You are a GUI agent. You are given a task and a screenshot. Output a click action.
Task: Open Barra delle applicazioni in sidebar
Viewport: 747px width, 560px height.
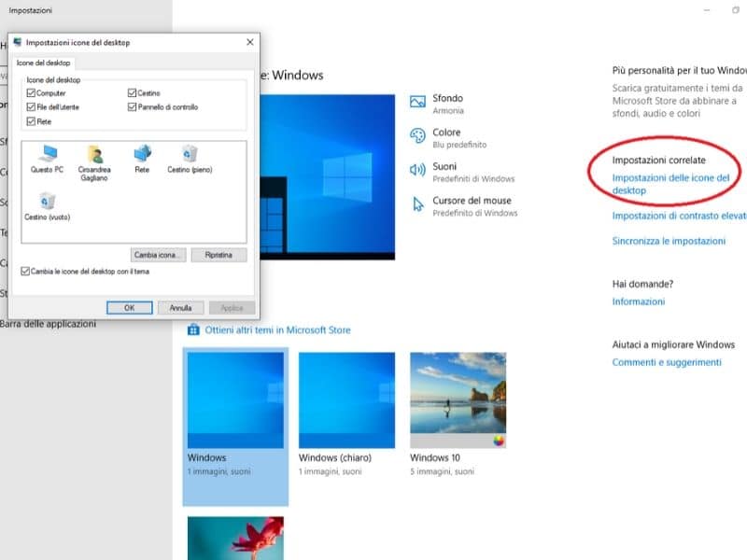point(49,324)
